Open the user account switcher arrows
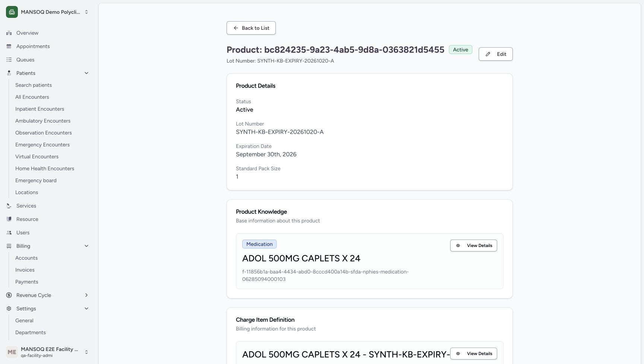The height and width of the screenshot is (364, 644). tap(86, 352)
